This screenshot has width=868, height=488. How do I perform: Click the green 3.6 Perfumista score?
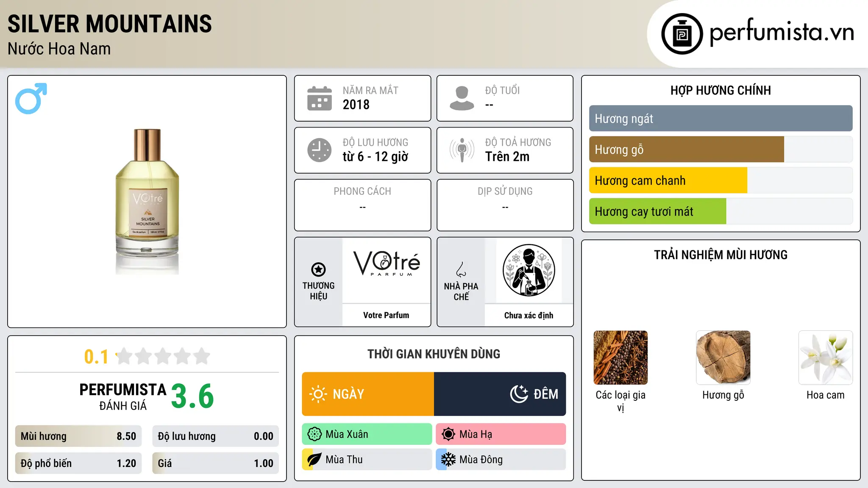tap(192, 396)
